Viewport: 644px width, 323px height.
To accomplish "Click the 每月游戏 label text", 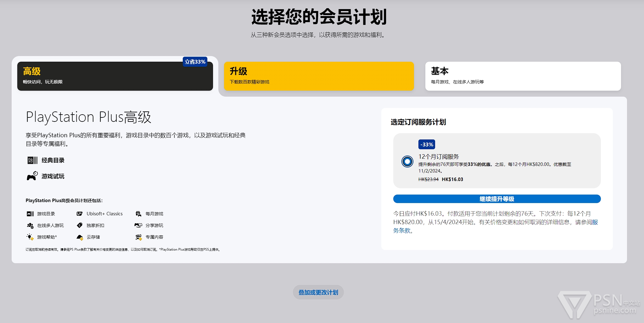I will tap(154, 214).
